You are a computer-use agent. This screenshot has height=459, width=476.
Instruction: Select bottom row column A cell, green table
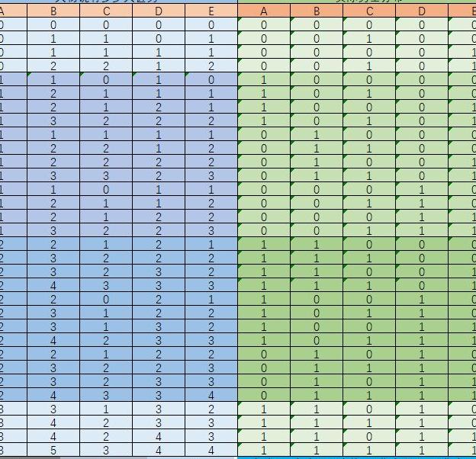tap(264, 450)
